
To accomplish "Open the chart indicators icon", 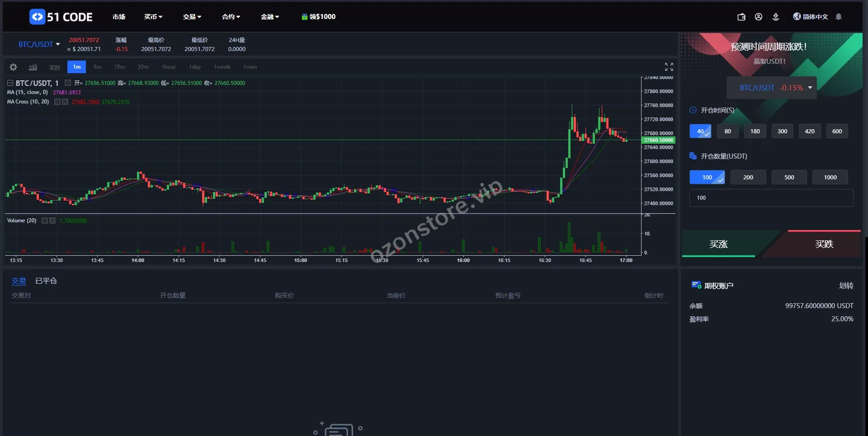I will click(33, 67).
